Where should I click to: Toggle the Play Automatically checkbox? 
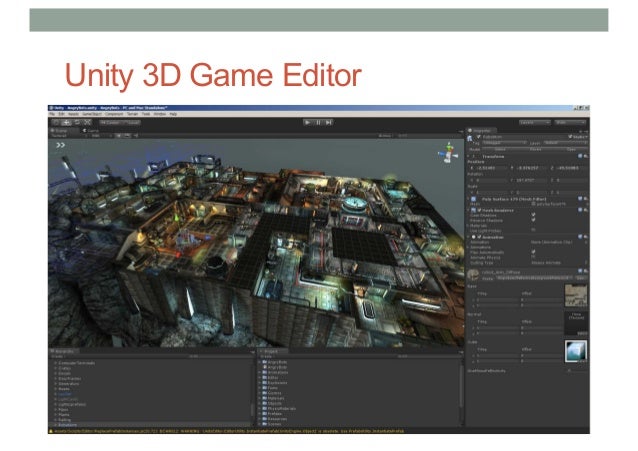[x=533, y=252]
